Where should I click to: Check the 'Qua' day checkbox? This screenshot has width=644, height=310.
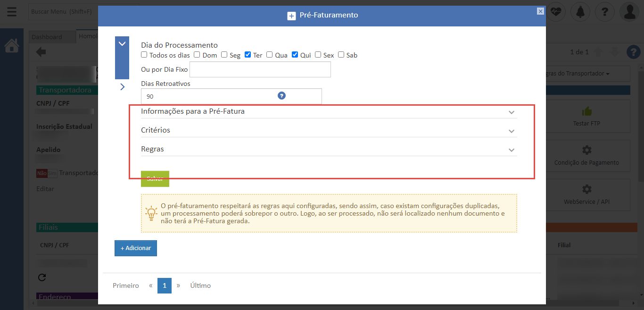(270, 55)
